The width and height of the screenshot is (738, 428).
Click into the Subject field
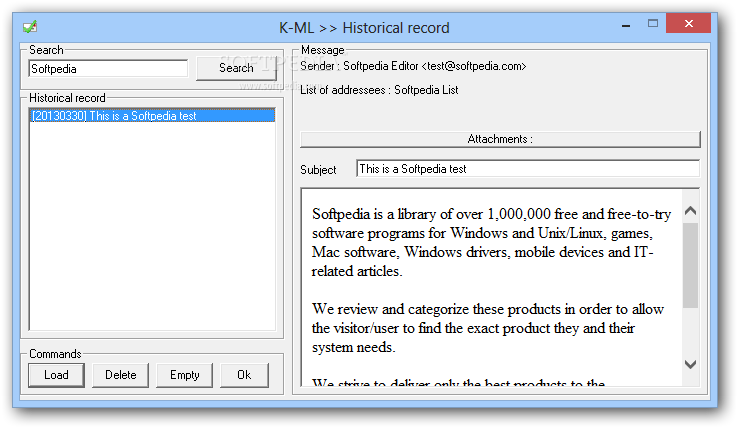click(528, 169)
